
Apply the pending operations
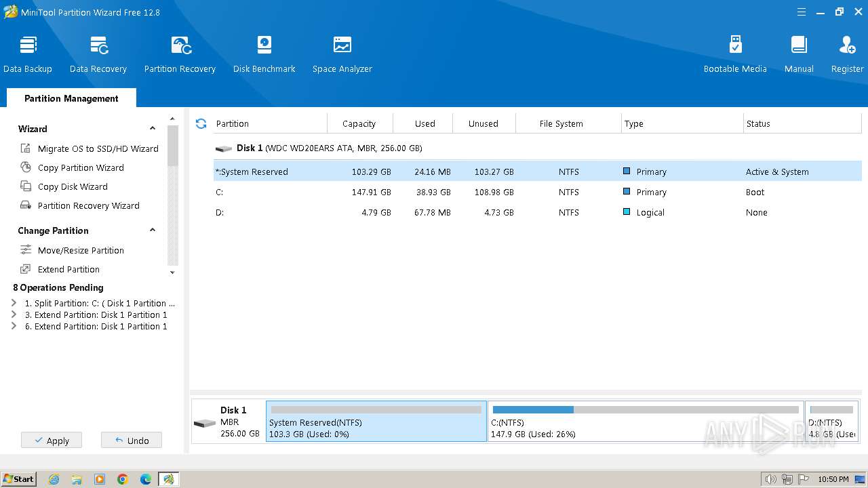click(x=52, y=440)
